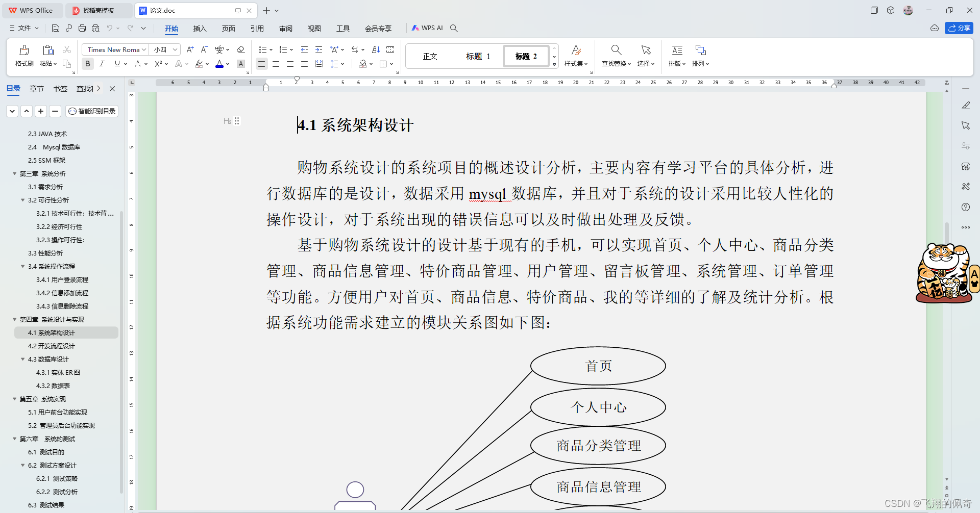
Task: Set justify paragraph alignment
Action: pos(304,64)
